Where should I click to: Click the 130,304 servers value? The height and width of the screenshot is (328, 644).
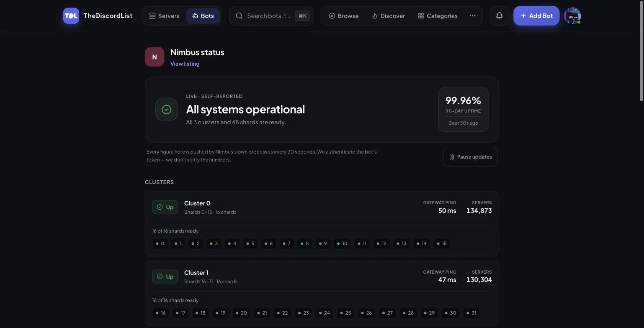click(x=479, y=280)
